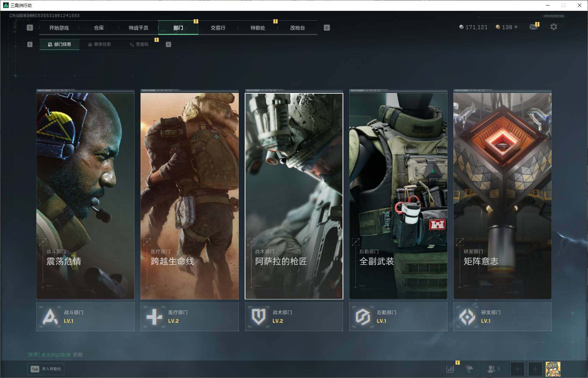Switch to the 仓库 tab
The image size is (588, 378).
[99, 28]
